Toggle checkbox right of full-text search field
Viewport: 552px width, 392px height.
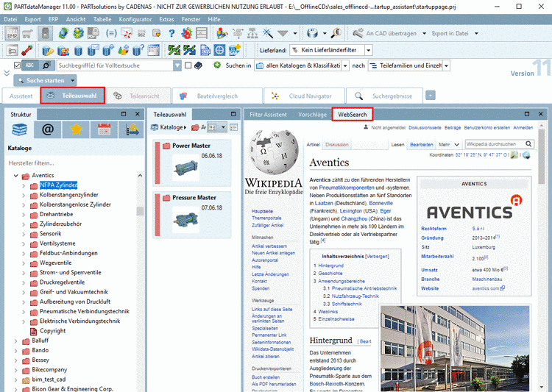coord(188,65)
